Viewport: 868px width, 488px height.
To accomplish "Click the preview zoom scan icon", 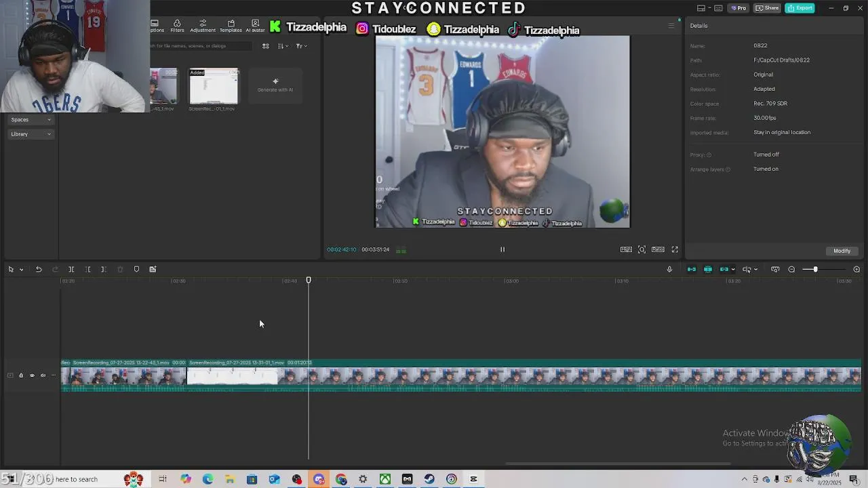I will (x=642, y=249).
